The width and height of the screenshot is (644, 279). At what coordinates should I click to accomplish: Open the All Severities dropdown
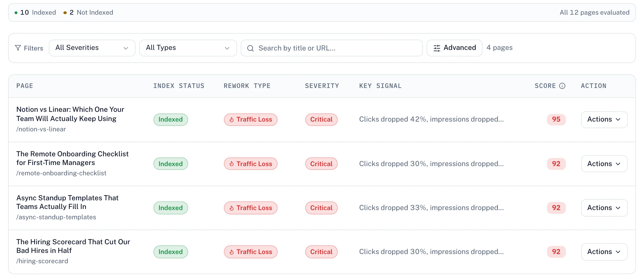click(92, 48)
